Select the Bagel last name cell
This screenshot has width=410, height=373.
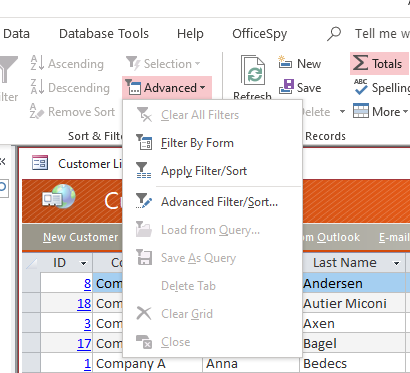[353, 343]
